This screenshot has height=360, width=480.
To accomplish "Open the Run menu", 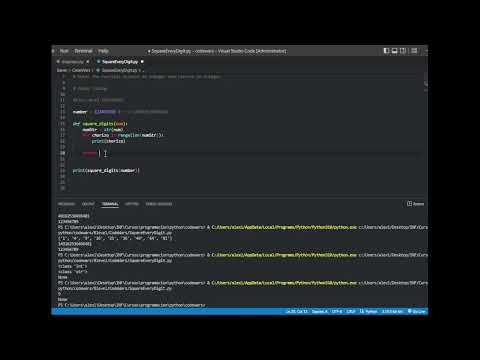I will point(64,51).
